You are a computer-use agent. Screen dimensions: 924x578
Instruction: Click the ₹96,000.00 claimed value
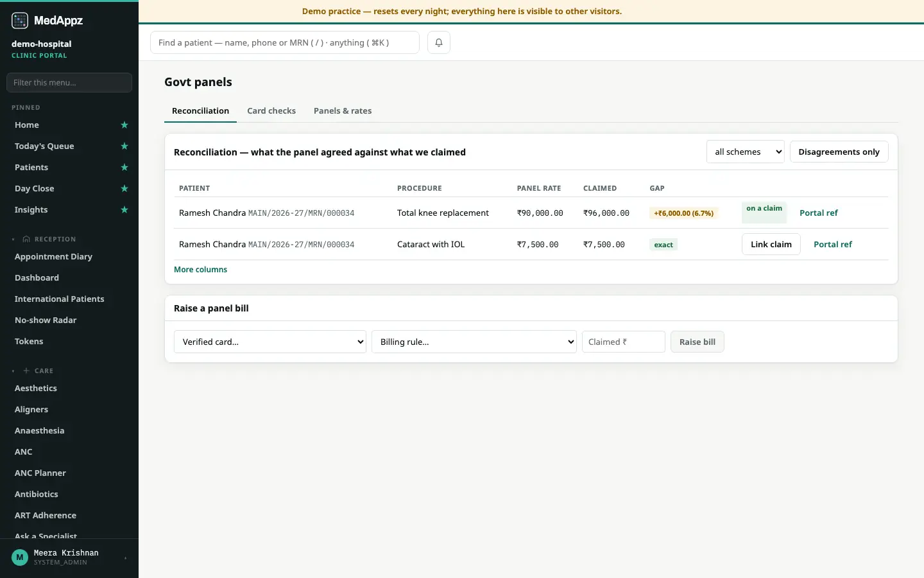coord(606,213)
